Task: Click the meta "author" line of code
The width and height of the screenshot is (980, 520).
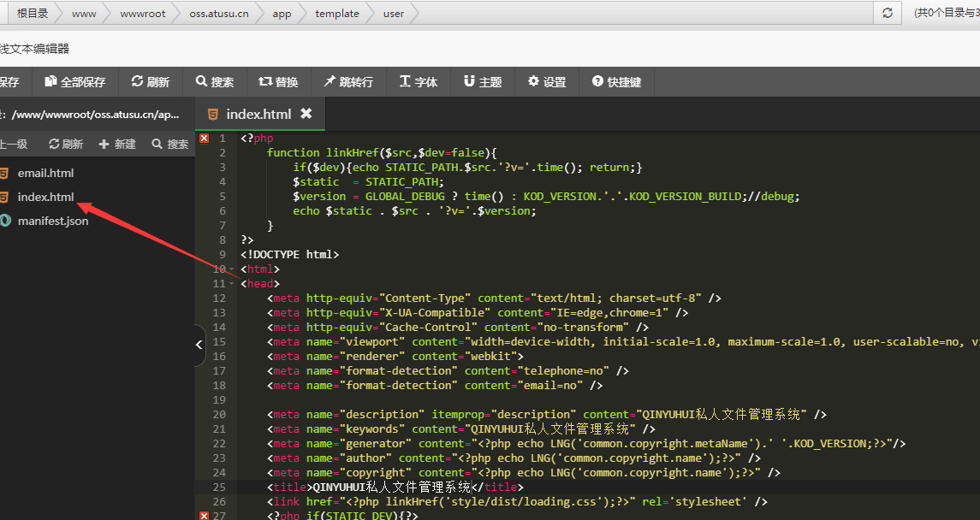Action: click(x=514, y=458)
